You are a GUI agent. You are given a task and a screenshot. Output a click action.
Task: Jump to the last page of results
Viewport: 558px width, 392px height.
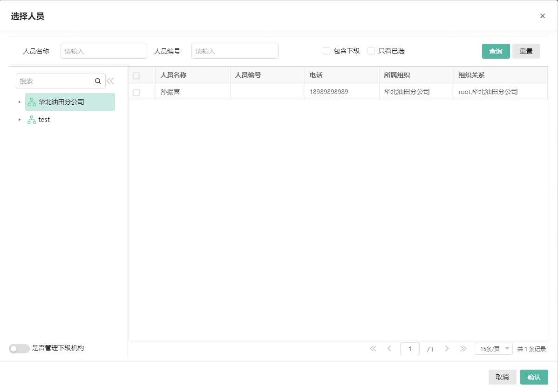[463, 349]
